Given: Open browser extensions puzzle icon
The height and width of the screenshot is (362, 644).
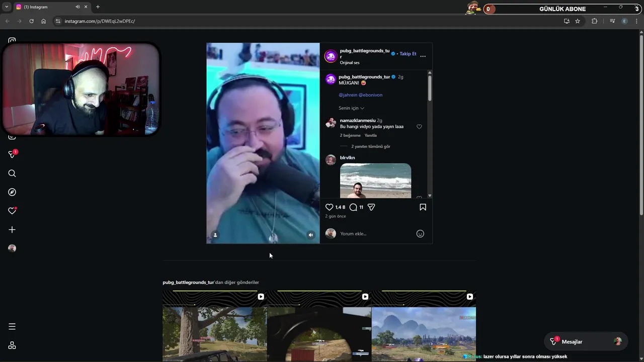Looking at the screenshot, I should (x=594, y=21).
